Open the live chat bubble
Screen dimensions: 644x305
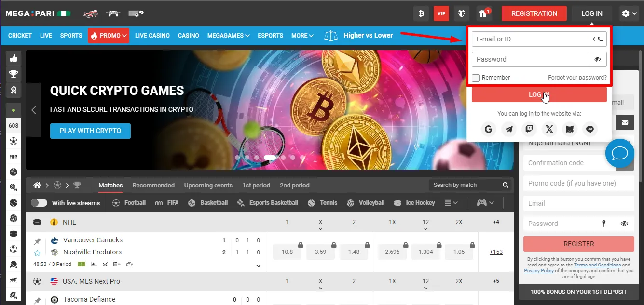(619, 154)
